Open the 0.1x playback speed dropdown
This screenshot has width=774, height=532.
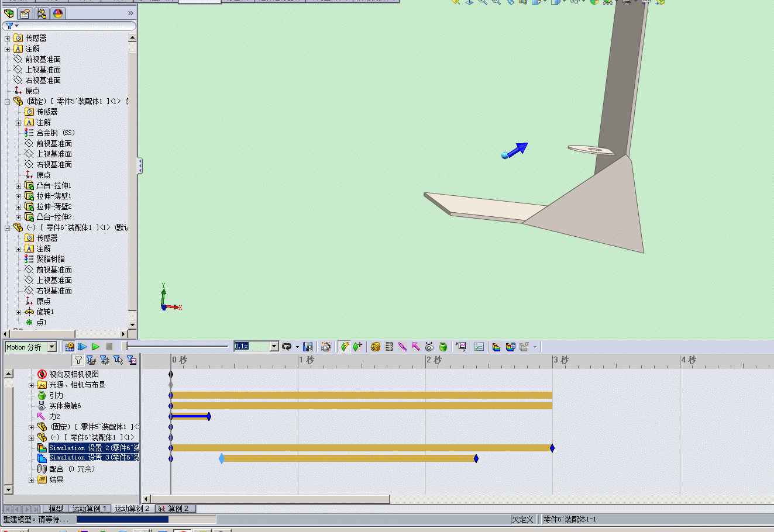point(274,347)
